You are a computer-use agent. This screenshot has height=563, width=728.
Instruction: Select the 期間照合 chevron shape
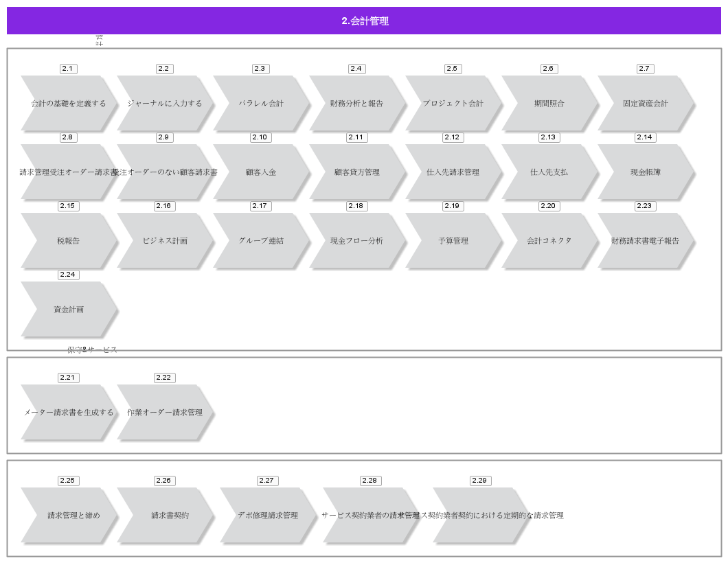[549, 103]
